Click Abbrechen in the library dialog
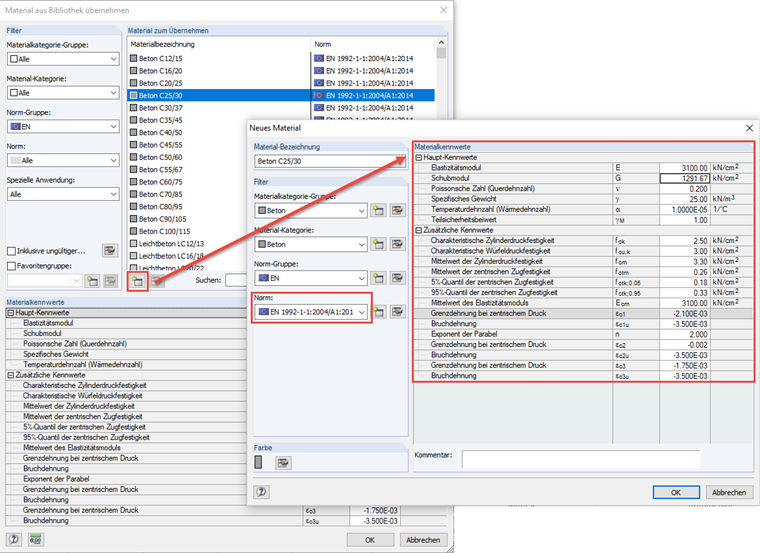The width and height of the screenshot is (760, 553). [423, 539]
